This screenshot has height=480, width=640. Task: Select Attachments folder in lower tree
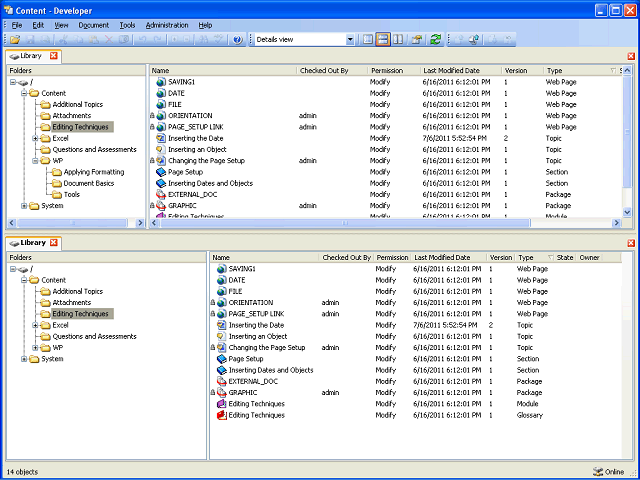72,303
